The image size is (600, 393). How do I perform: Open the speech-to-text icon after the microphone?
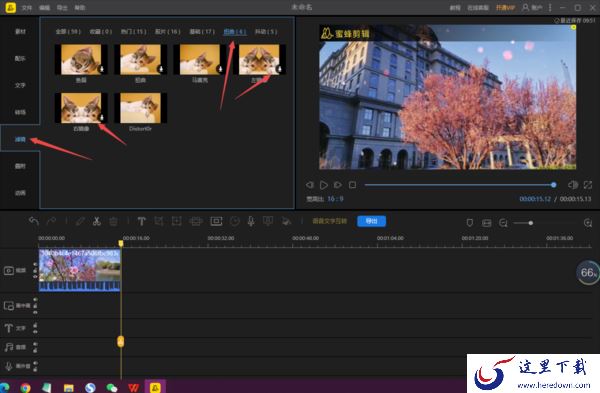coord(268,221)
